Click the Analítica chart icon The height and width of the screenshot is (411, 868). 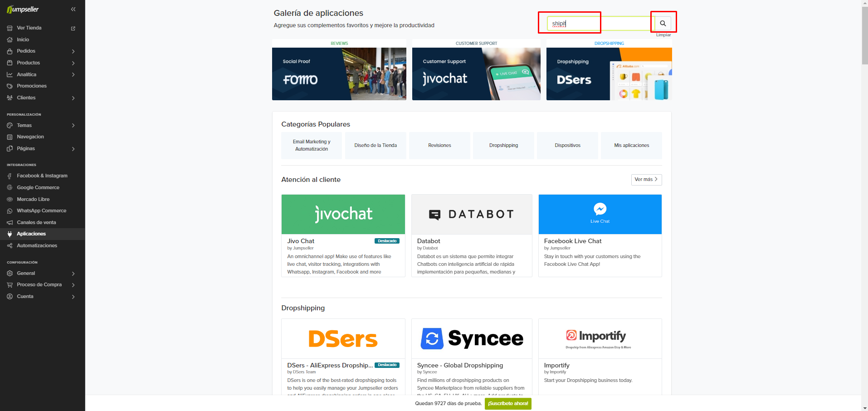(10, 74)
